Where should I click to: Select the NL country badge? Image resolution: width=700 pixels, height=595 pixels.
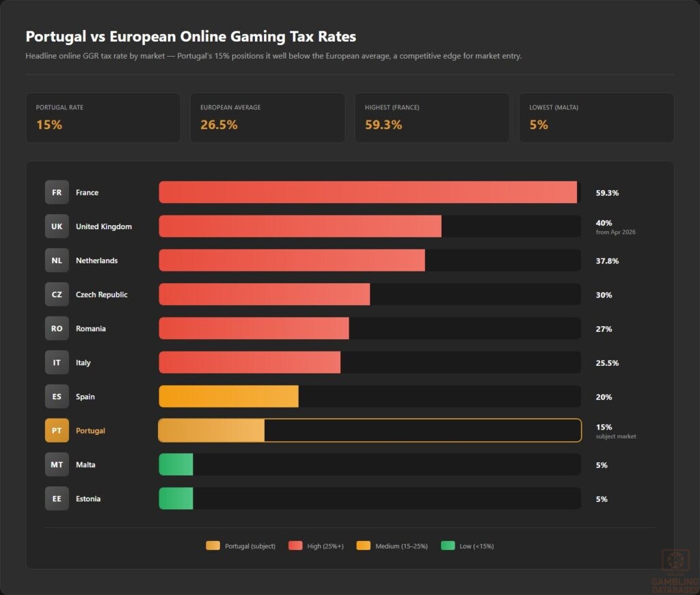tap(57, 260)
